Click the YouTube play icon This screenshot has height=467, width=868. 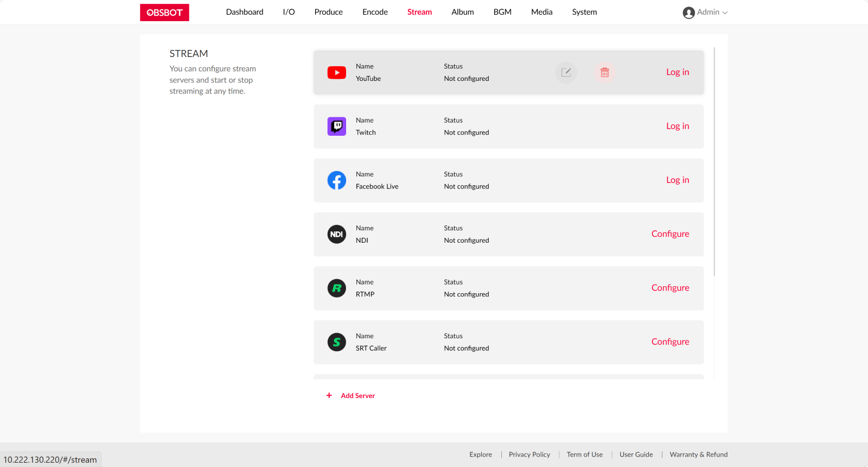(x=337, y=73)
